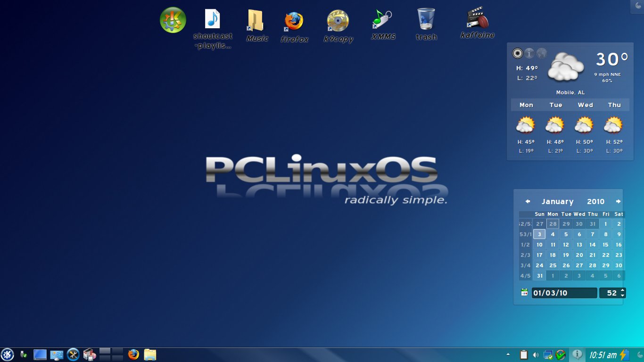The image size is (644, 362).
Task: Click the 9 mph NNE wind text
Action: (607, 74)
